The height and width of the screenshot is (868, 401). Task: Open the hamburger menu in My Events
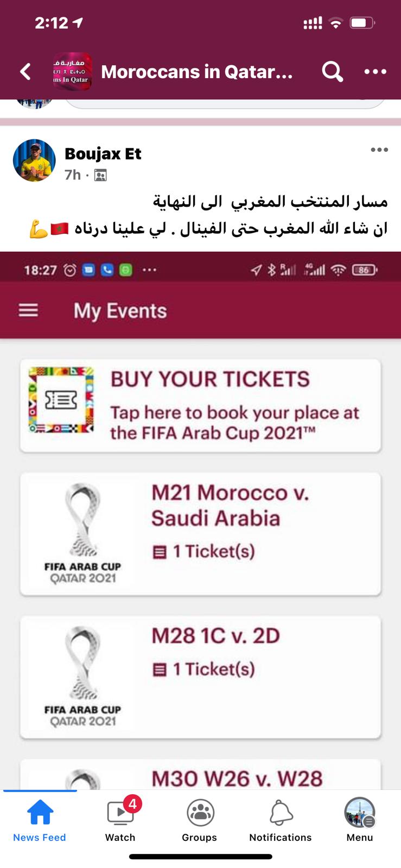tap(28, 310)
